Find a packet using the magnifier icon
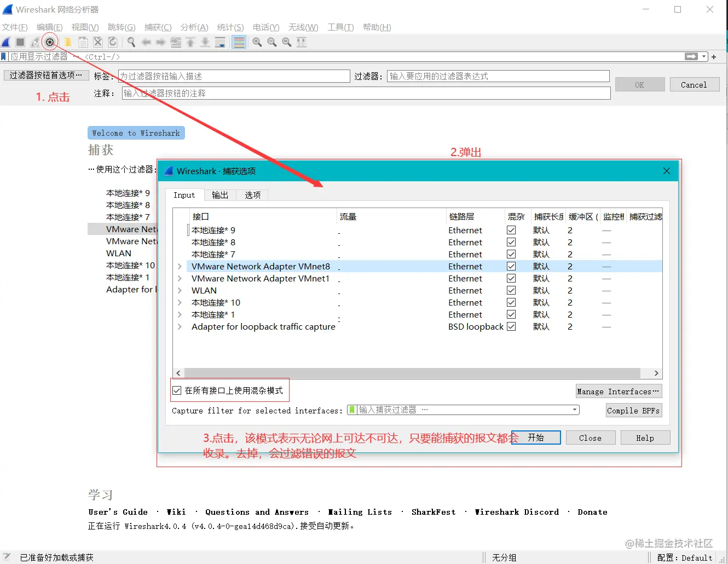Image resolution: width=728 pixels, height=564 pixels. coord(131,42)
